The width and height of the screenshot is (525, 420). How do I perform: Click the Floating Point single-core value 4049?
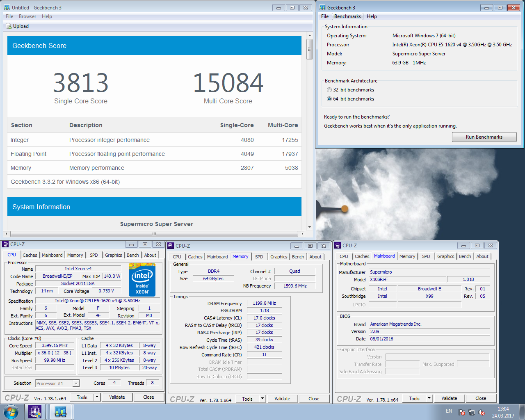[247, 154]
